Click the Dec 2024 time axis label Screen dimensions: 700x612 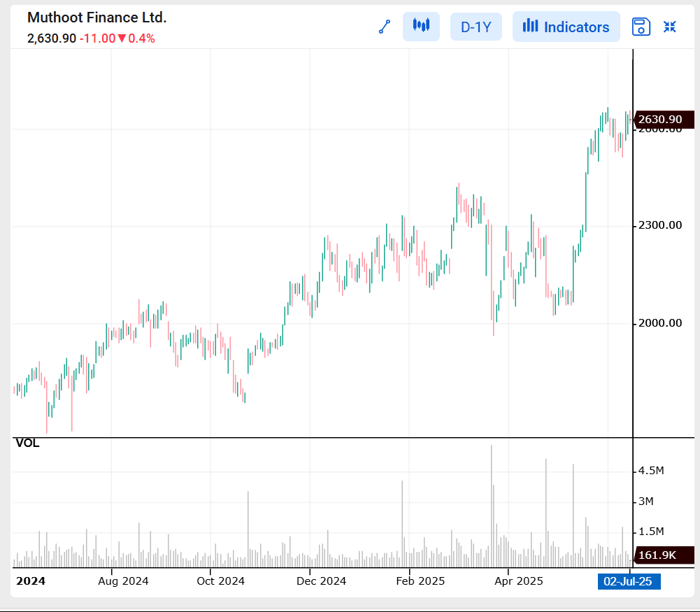point(322,581)
